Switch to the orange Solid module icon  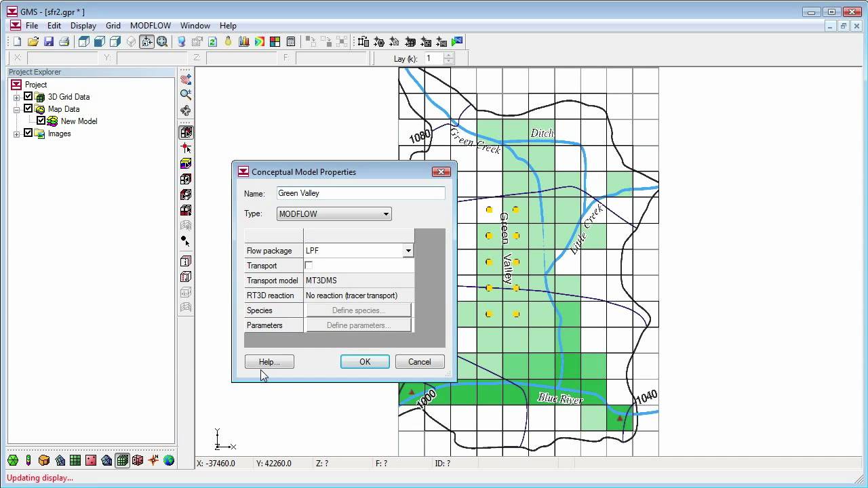point(44,461)
